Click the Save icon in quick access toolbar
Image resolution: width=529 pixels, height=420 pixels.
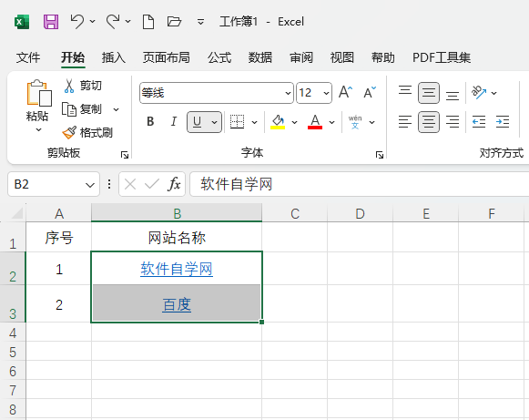pos(51,22)
